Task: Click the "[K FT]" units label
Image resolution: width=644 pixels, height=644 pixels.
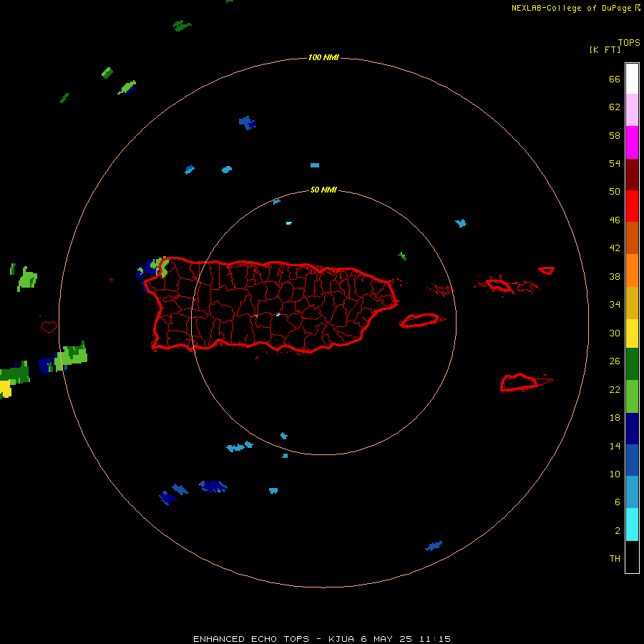Action: coord(605,50)
